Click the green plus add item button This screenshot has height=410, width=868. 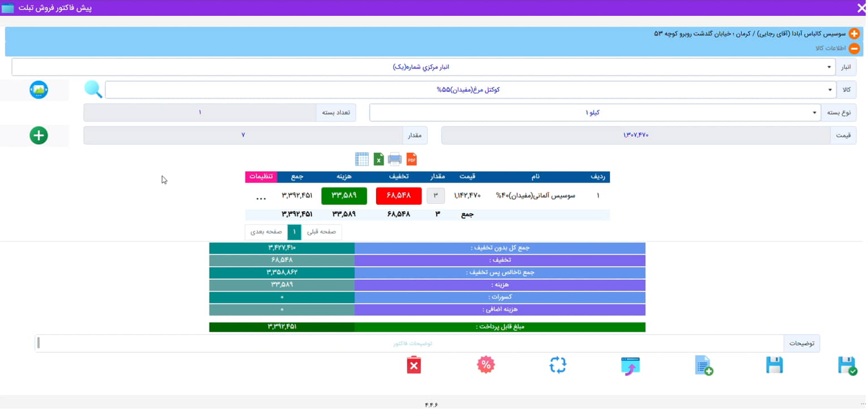pos(38,135)
